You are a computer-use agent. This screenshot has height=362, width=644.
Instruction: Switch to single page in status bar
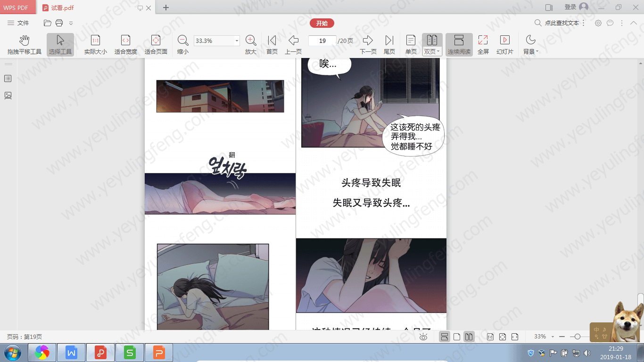[457, 337]
